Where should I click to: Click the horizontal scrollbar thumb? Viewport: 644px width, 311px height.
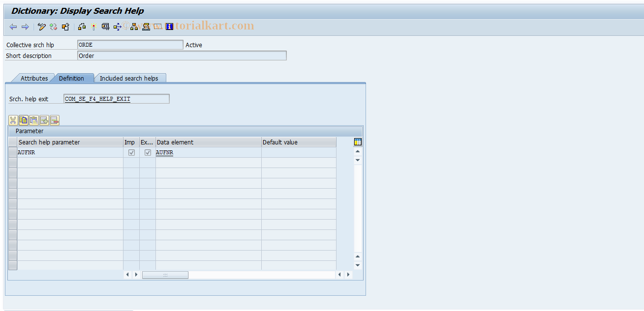point(165,275)
